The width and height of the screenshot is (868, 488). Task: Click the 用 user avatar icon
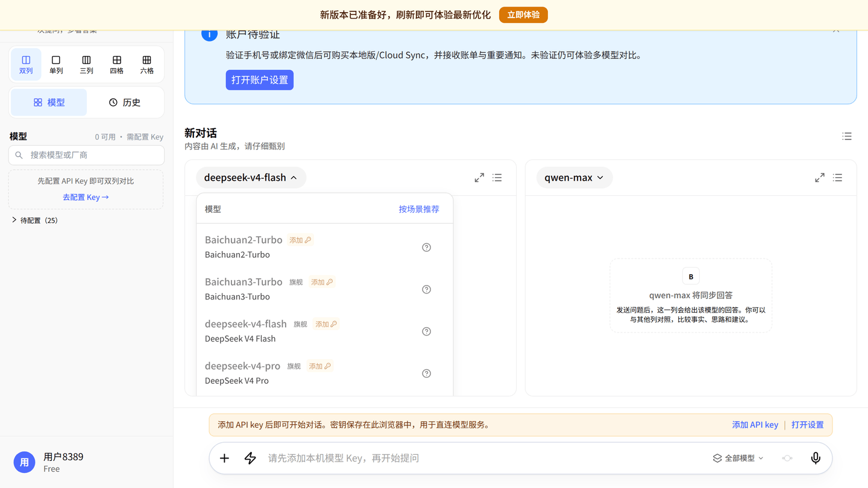tap(25, 462)
